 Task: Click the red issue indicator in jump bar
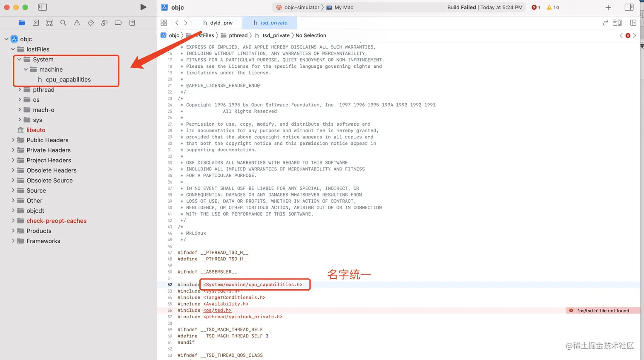point(628,35)
